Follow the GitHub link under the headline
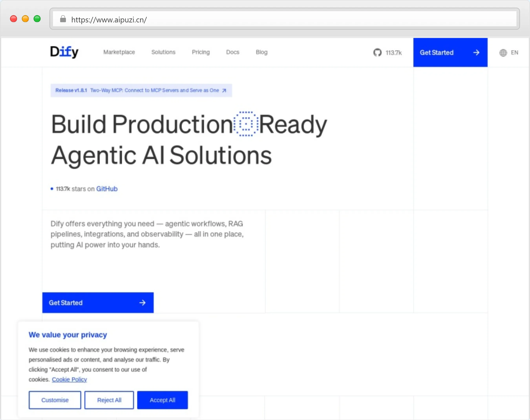This screenshot has height=420, width=530. click(x=107, y=189)
